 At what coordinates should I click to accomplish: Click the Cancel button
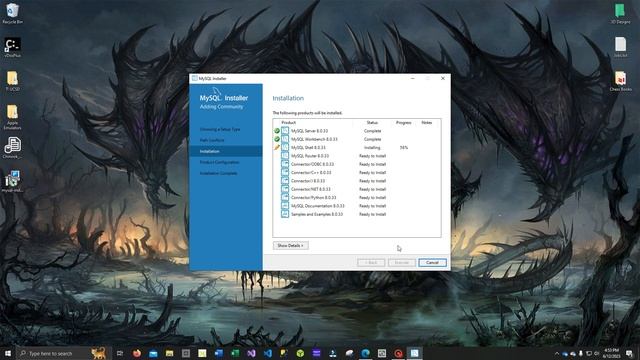[432, 262]
